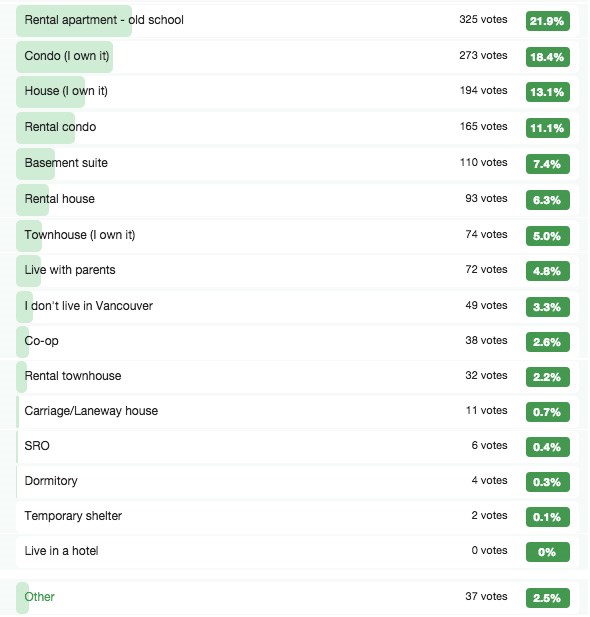Open the green 'Other' link
The height and width of the screenshot is (617, 590).
pos(40,597)
